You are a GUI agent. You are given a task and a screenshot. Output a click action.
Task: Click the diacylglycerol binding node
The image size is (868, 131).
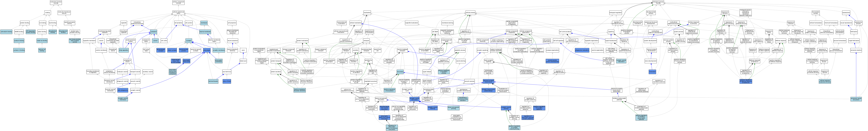(x=63, y=32)
